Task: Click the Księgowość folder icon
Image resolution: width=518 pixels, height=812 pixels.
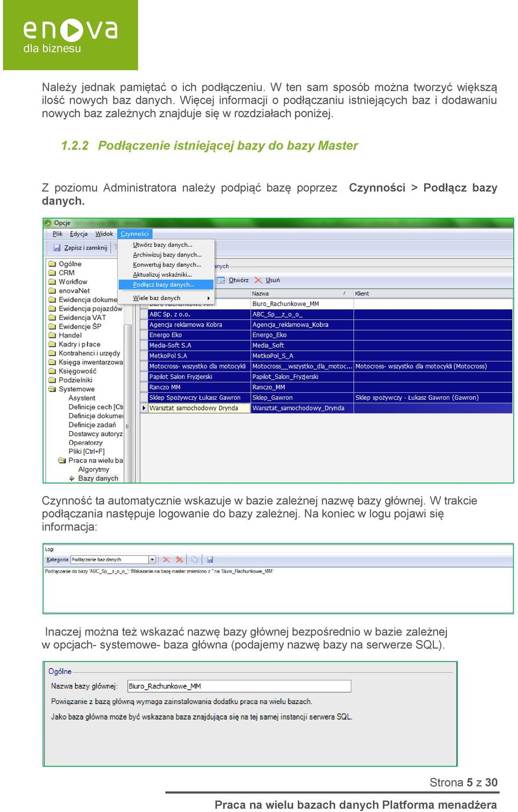Action: click(x=52, y=371)
